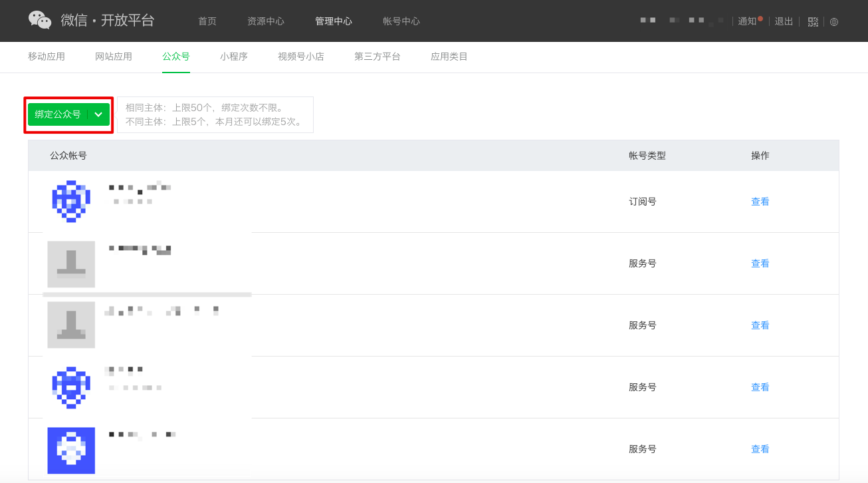
Task: Open the QR code icon in the header
Action: [x=813, y=22]
